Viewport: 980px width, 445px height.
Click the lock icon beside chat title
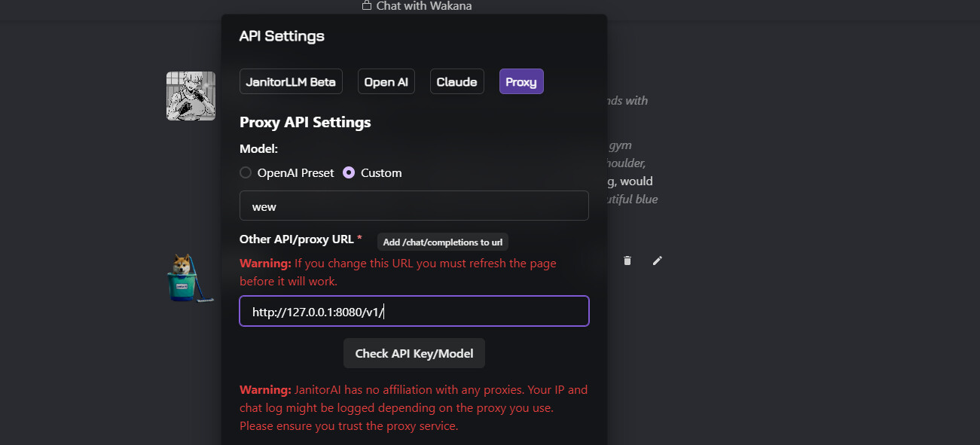click(x=367, y=6)
